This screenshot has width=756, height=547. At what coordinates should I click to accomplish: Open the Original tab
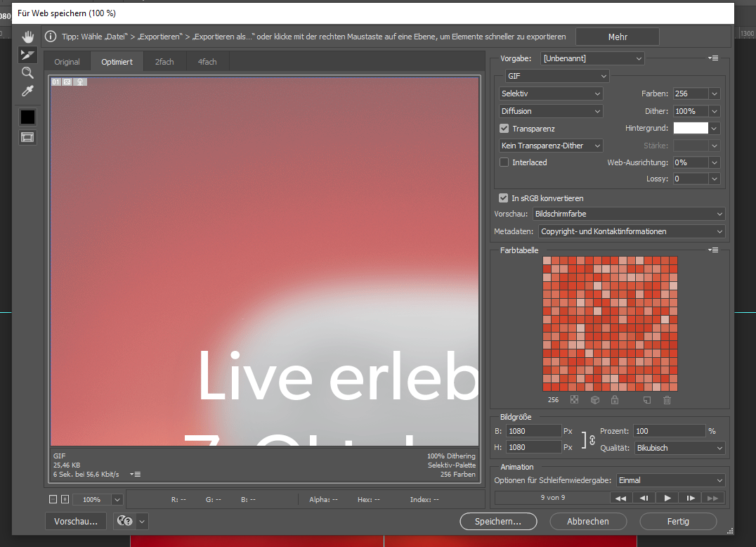click(67, 61)
